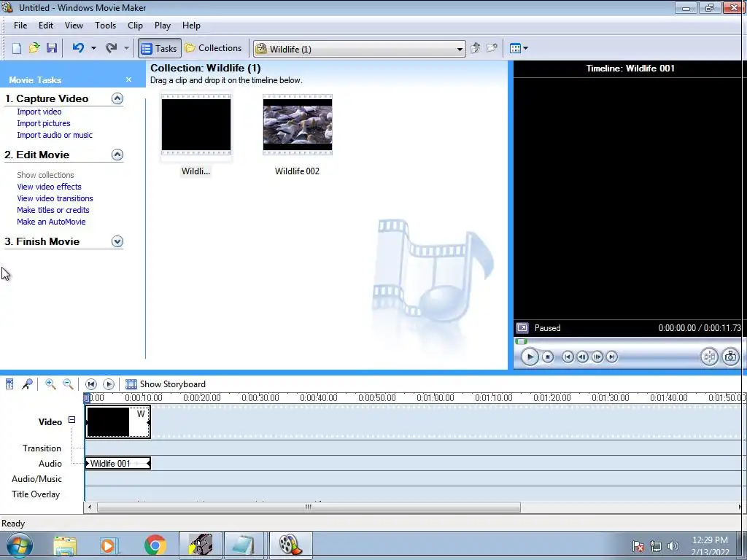Screen dimensions: 747x560
Task: Play the preview monitor video
Action: pyautogui.click(x=530, y=357)
